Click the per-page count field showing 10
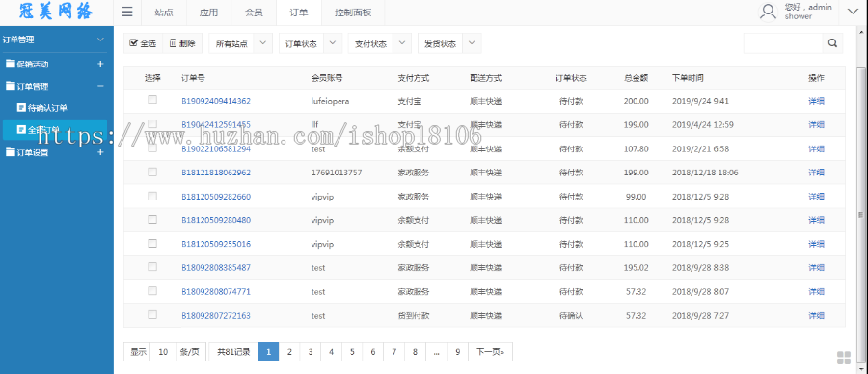Screen dimensions: 868x374 tap(163, 351)
